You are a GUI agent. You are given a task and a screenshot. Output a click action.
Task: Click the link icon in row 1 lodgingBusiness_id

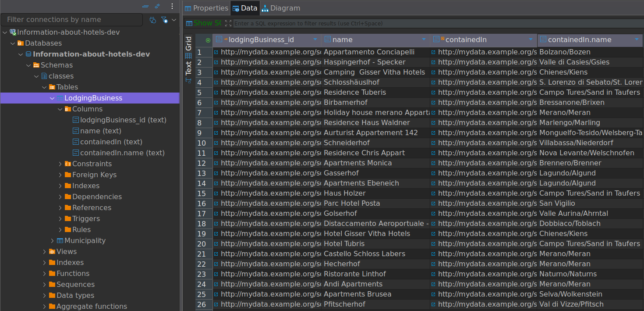[216, 52]
